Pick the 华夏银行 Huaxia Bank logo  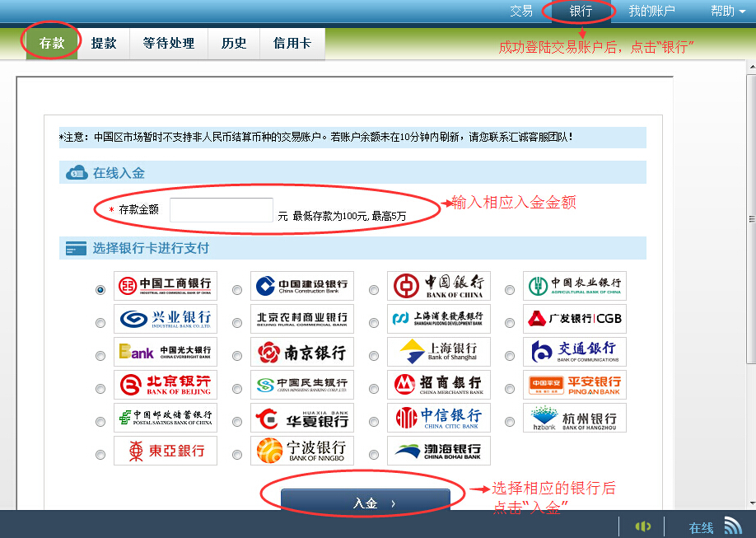point(301,418)
